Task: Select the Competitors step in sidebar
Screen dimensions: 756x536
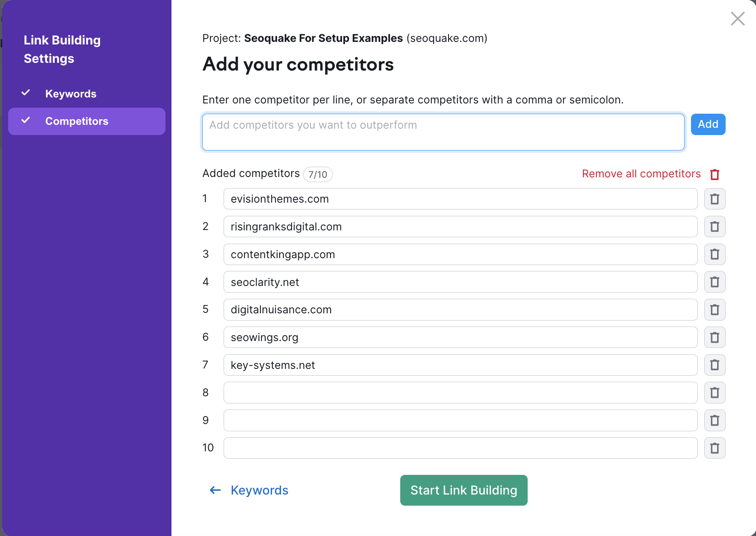Action: [77, 121]
